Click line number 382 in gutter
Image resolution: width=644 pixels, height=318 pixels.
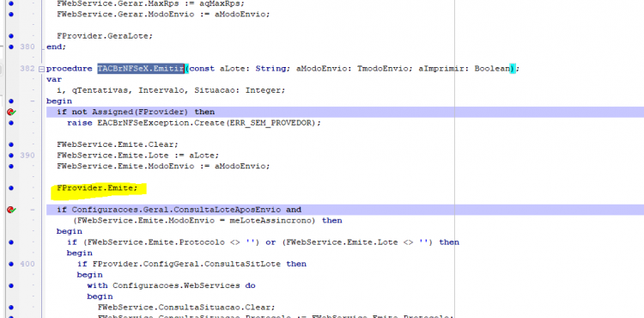pos(27,69)
